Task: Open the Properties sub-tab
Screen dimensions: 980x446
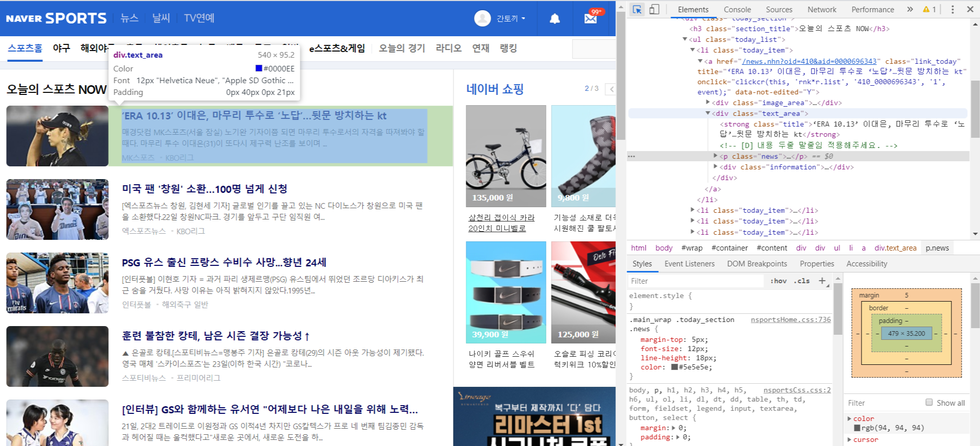Action: pyautogui.click(x=817, y=264)
